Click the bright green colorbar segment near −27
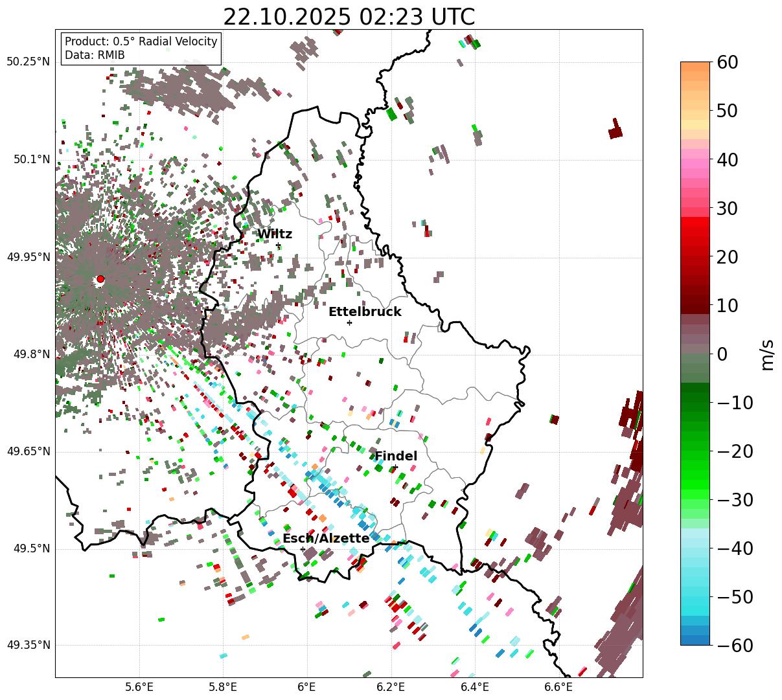 [695, 484]
